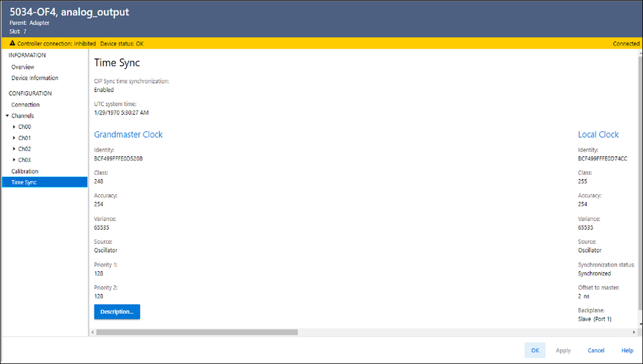This screenshot has width=643, height=364.
Task: Open the Calibration page
Action: 25,171
